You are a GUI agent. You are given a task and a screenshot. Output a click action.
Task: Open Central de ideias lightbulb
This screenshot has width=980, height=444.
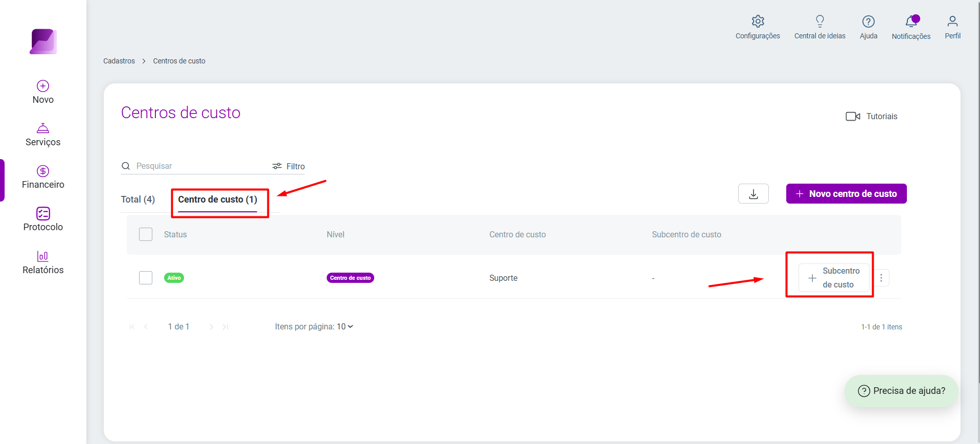[x=819, y=21]
